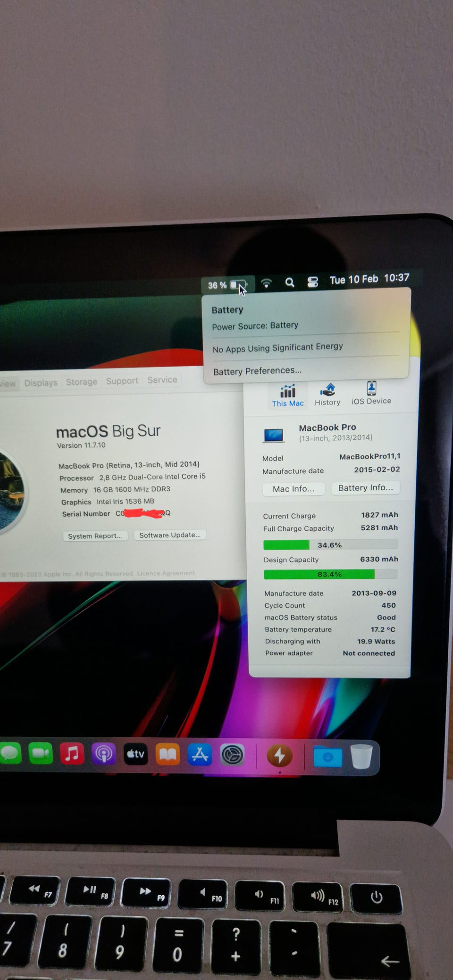
Task: Select the Service tab in About This Mac
Action: click(x=162, y=380)
